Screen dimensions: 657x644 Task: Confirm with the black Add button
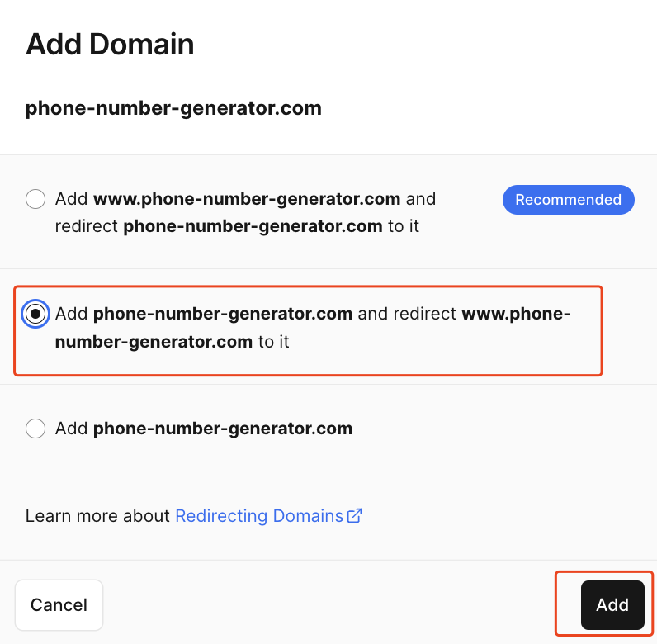point(612,605)
